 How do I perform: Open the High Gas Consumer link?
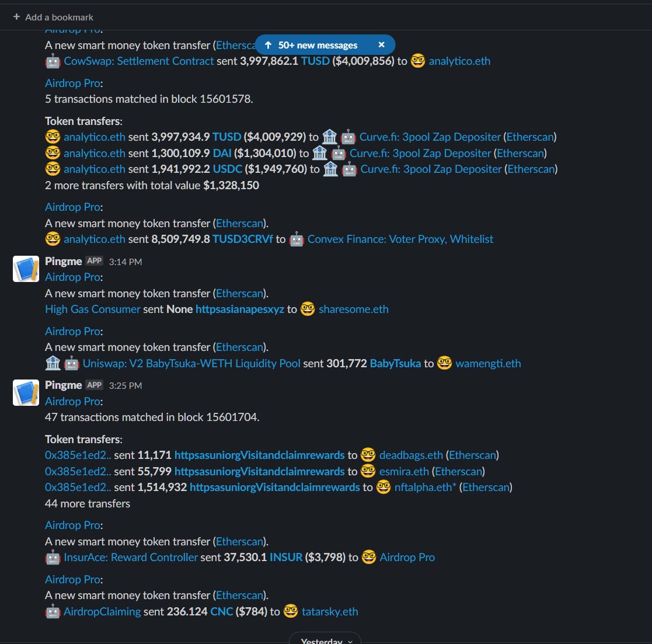coord(93,309)
